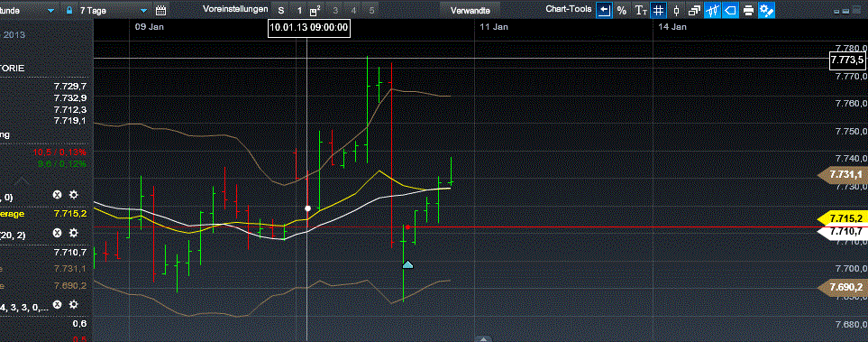Click the red trade marker dot on chart
The image size is (868, 342).
point(407,227)
